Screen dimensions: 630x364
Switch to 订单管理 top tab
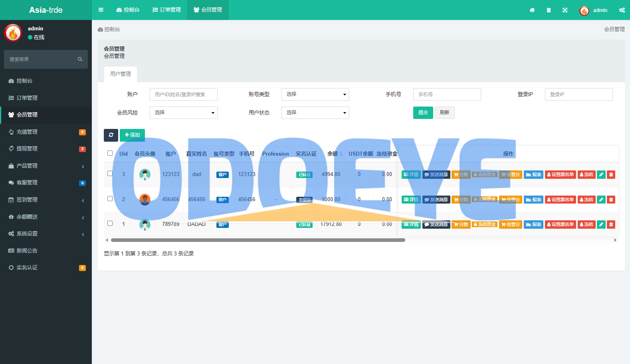pos(167,10)
